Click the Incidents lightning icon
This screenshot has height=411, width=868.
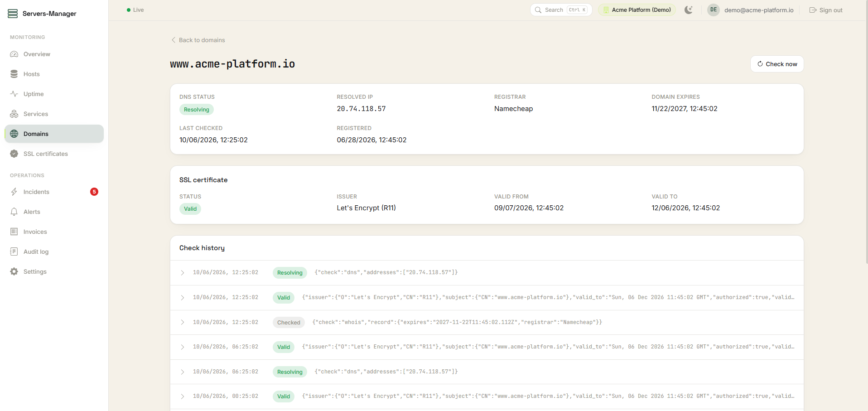pos(14,192)
